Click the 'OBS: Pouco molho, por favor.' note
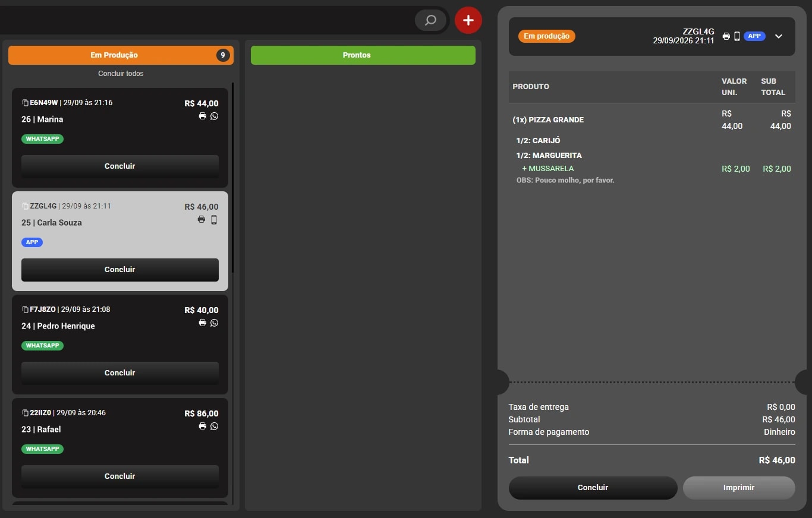This screenshot has width=812, height=518. [x=565, y=180]
